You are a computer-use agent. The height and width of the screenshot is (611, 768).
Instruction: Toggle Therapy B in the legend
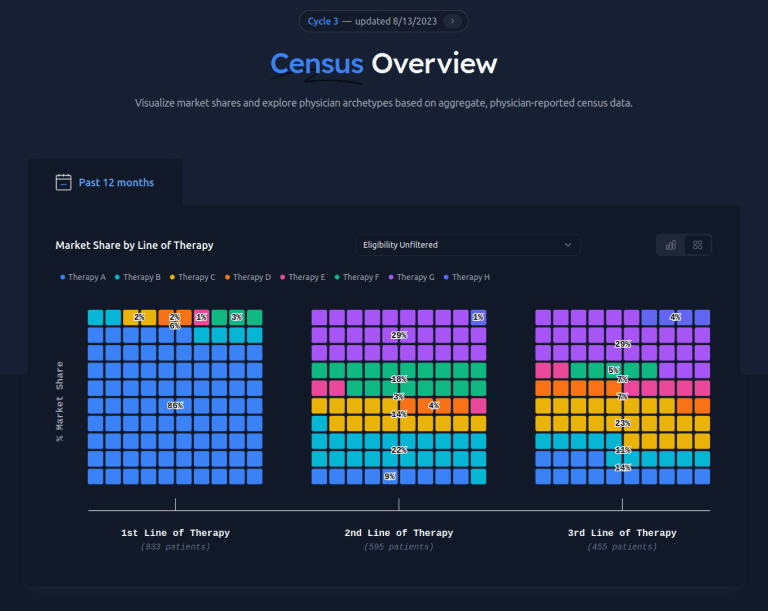click(138, 277)
